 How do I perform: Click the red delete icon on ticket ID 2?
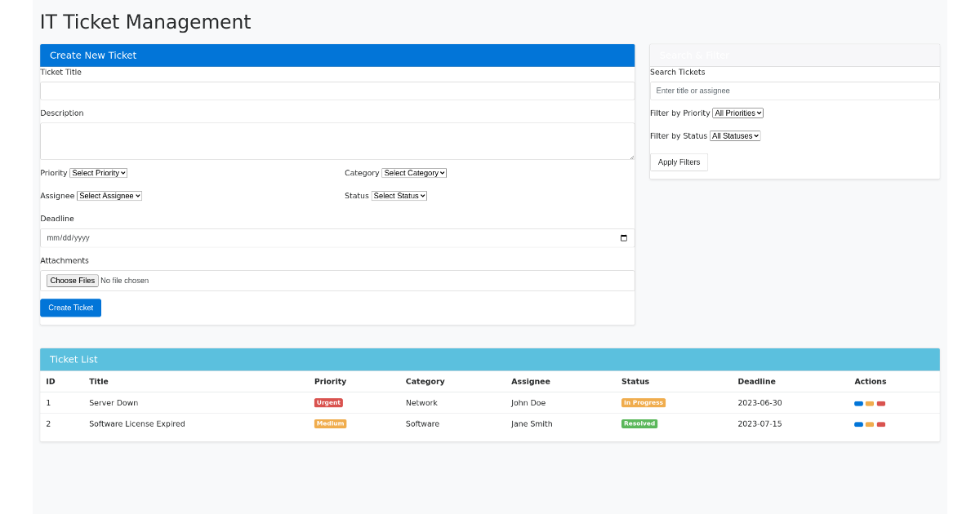tap(881, 424)
